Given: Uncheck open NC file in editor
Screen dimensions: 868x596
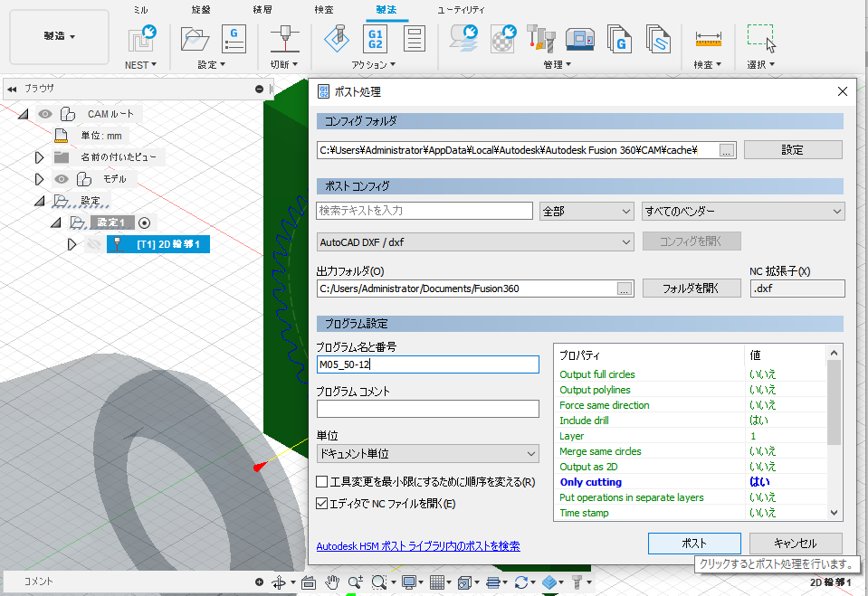Looking at the screenshot, I should point(322,503).
